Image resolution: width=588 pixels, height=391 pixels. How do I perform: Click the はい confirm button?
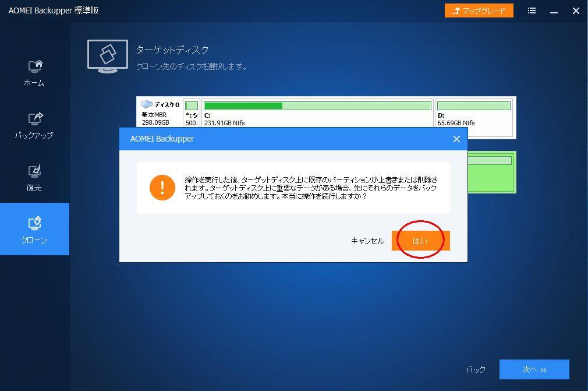point(420,240)
